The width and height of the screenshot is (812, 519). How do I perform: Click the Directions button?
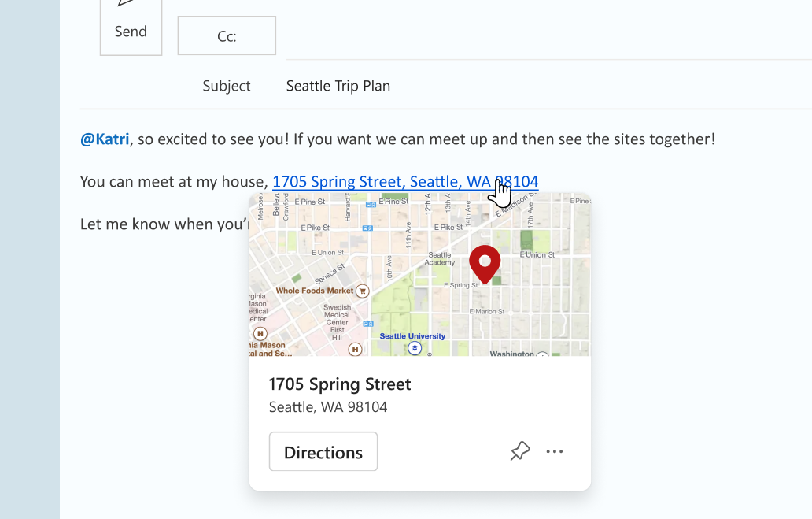[323, 451]
